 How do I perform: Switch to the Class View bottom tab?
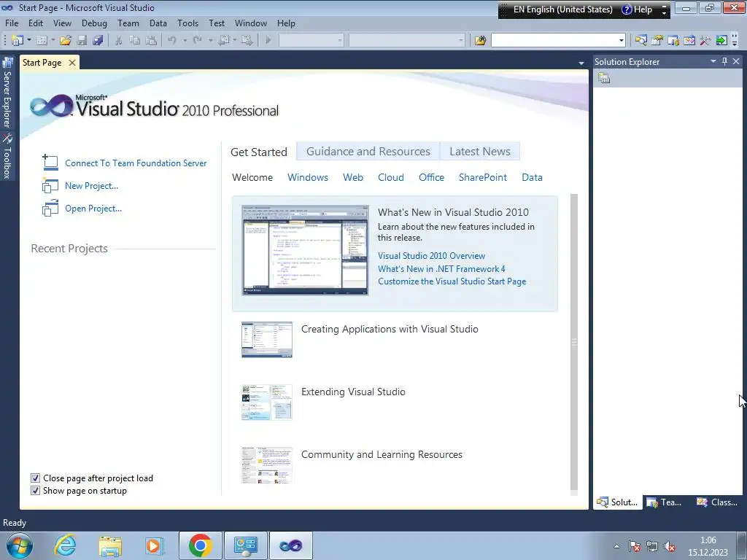pyautogui.click(x=717, y=502)
